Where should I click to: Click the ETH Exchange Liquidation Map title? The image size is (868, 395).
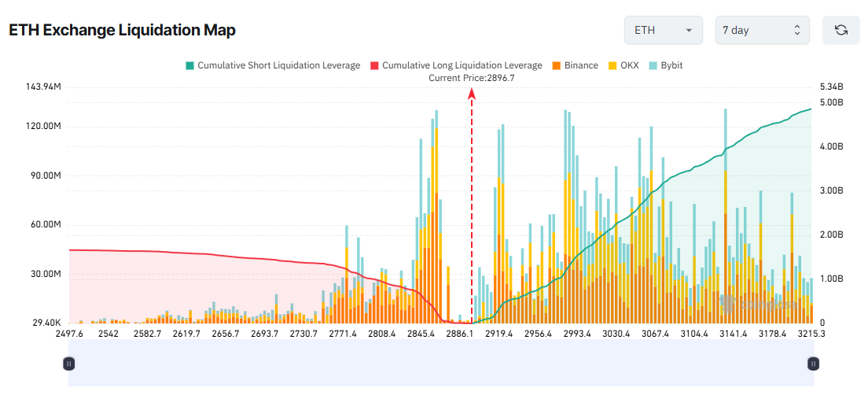pyautogui.click(x=123, y=30)
